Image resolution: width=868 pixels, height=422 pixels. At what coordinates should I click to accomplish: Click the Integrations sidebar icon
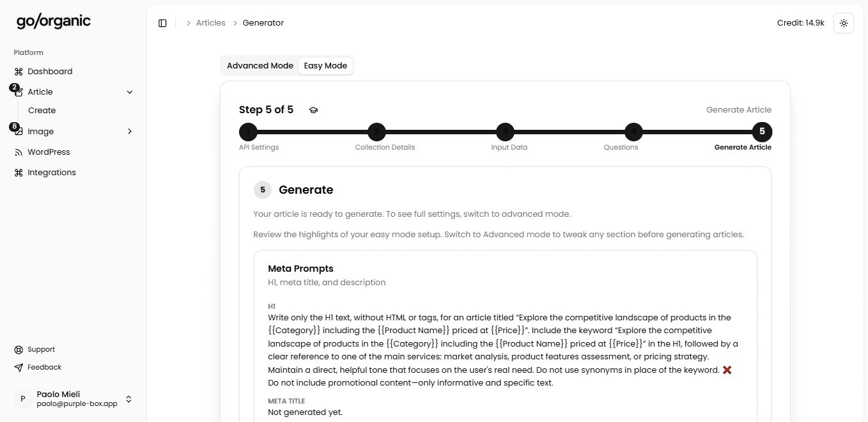pyautogui.click(x=19, y=173)
